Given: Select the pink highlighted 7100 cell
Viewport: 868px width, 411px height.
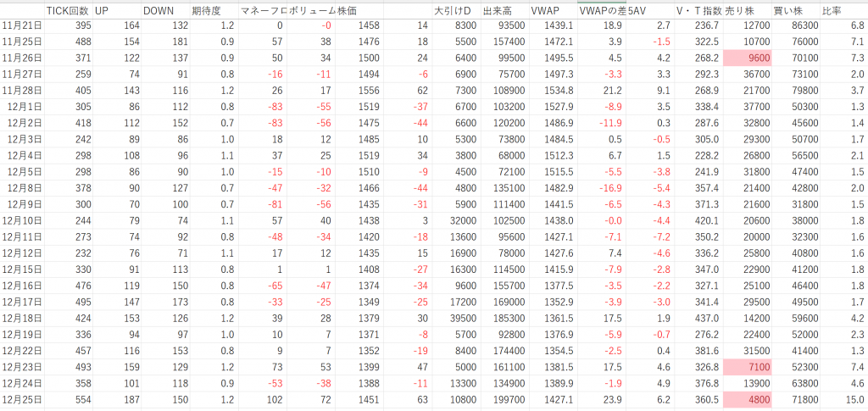Looking at the screenshot, I should (x=748, y=365).
